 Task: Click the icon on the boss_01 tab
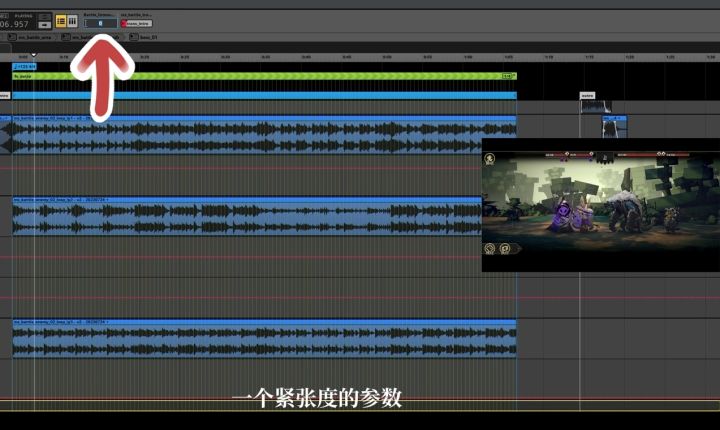tap(134, 37)
